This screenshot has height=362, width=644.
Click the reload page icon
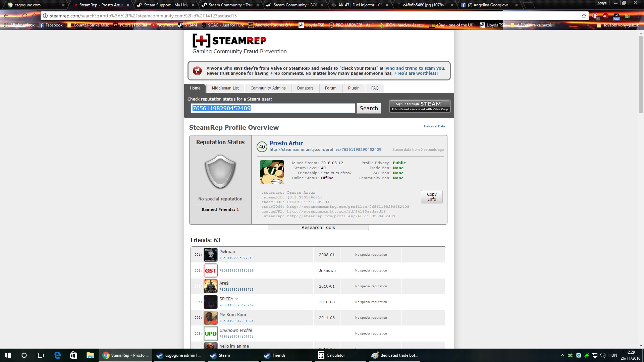(25, 16)
